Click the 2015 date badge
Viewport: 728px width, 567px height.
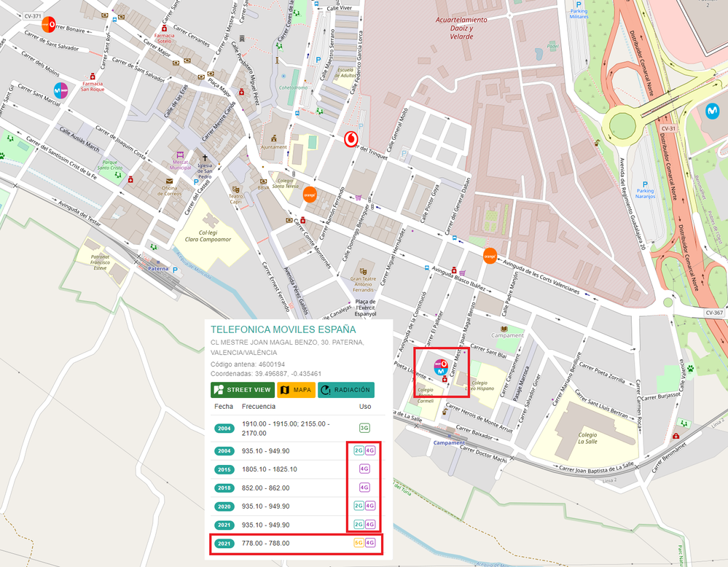(x=224, y=469)
